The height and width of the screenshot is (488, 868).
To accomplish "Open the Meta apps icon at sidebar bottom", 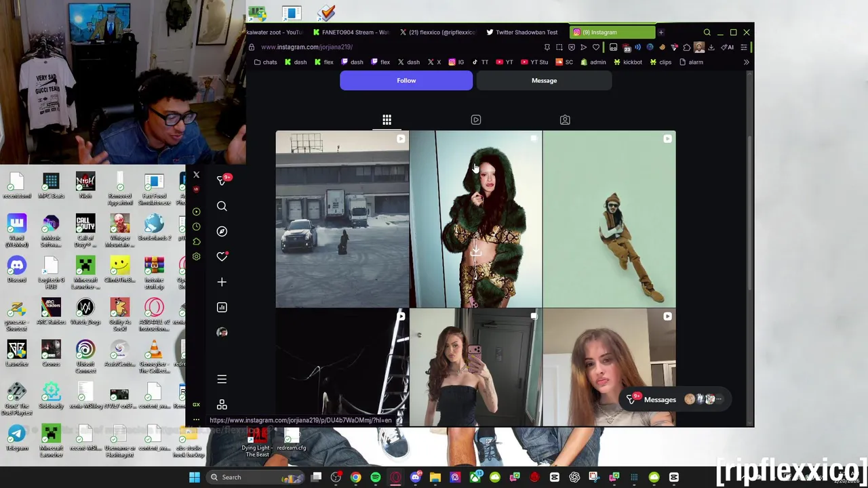I will (x=222, y=405).
